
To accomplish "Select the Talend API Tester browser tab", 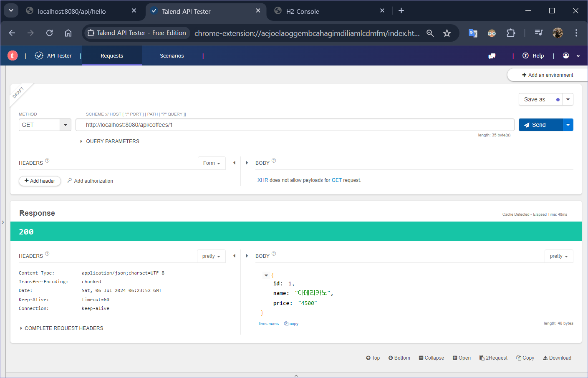I will pyautogui.click(x=206, y=11).
